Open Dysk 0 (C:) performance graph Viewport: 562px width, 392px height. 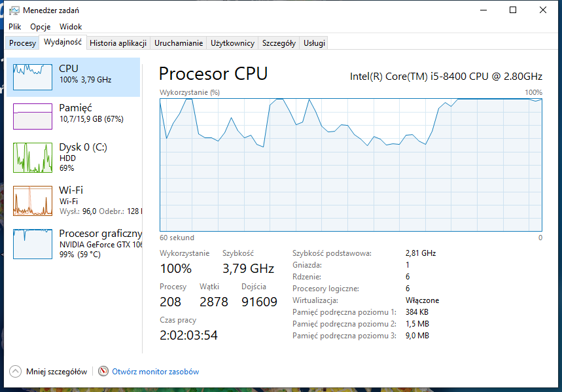[33, 158]
